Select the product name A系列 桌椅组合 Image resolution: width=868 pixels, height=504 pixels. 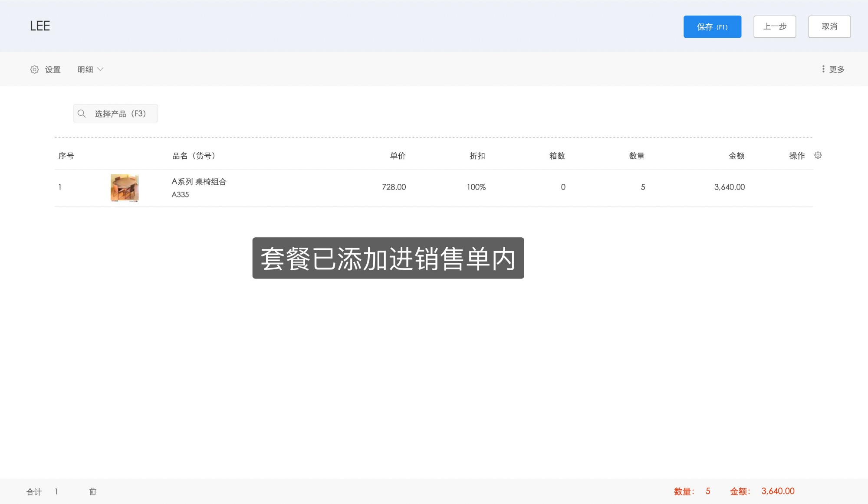tap(200, 182)
